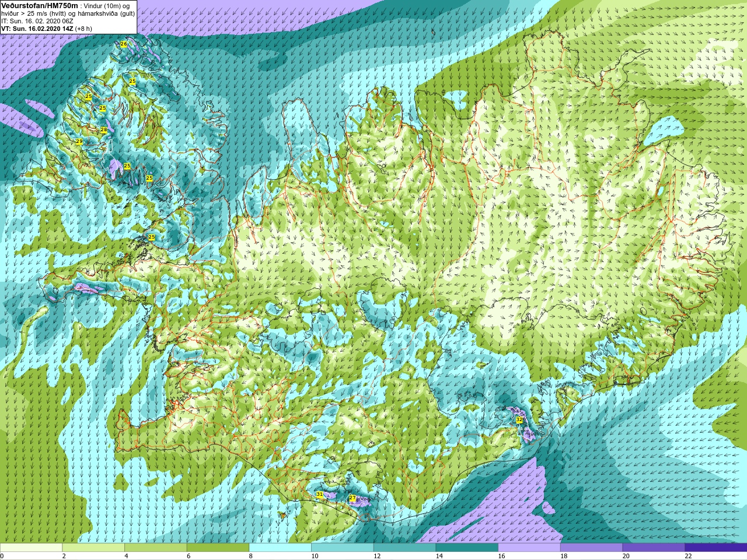Select the yellow gust marker labeled 28

[x=103, y=129]
